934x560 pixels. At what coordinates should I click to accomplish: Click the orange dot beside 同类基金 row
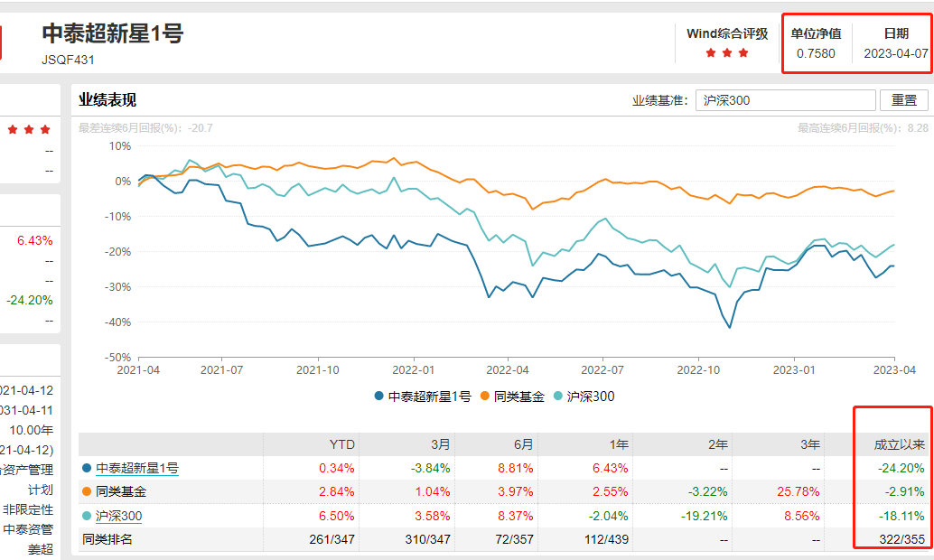(x=87, y=492)
